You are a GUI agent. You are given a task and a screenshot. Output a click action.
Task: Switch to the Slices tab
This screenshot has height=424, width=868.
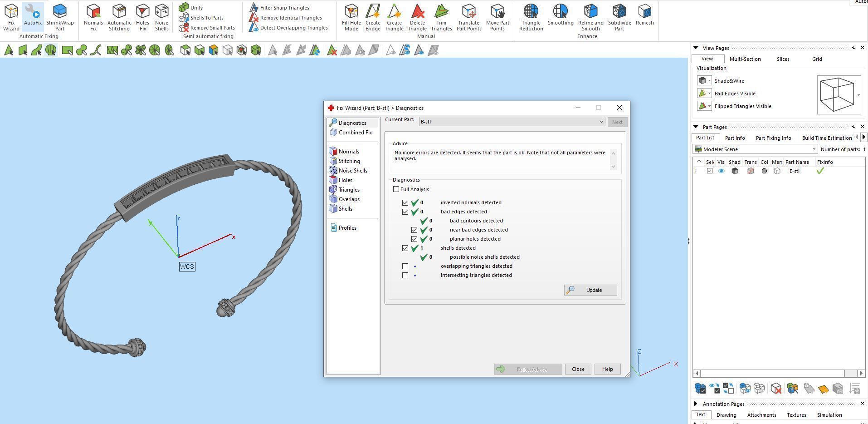pyautogui.click(x=783, y=59)
